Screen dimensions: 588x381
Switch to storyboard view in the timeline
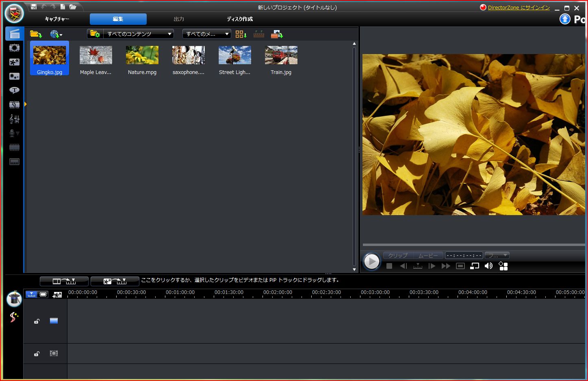[x=43, y=294]
